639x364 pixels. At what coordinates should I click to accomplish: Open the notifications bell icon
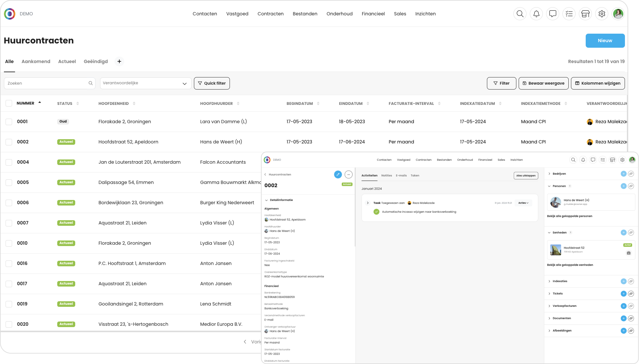536,14
